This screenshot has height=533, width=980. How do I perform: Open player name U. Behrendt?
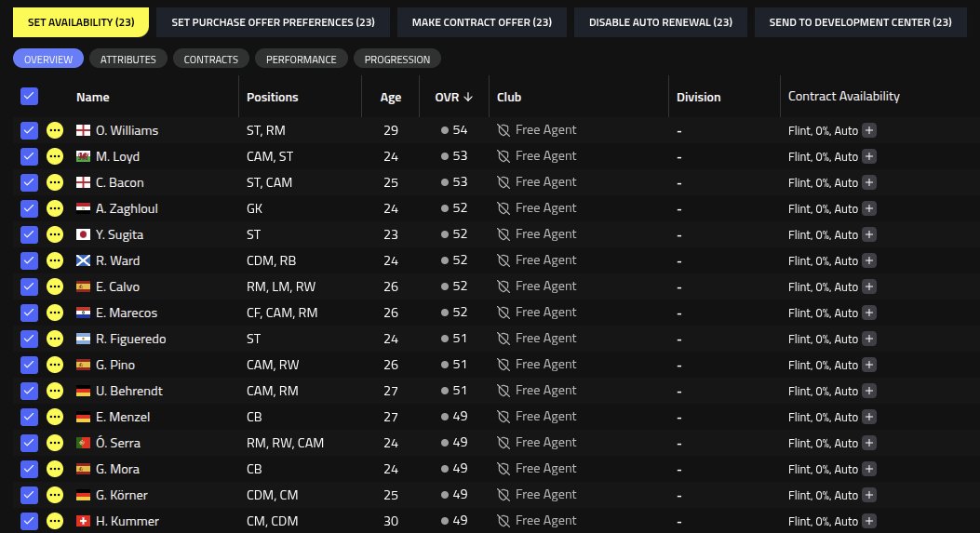128,391
